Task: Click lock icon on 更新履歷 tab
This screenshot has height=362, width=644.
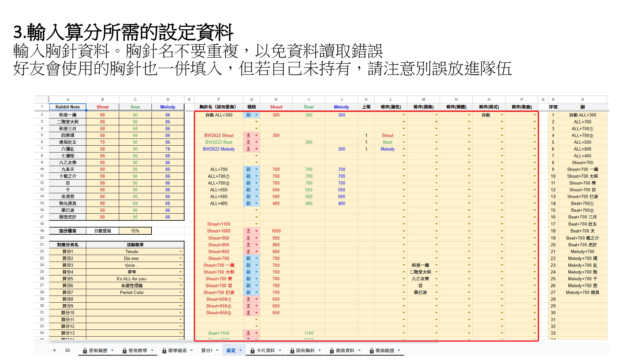Action: point(85,351)
